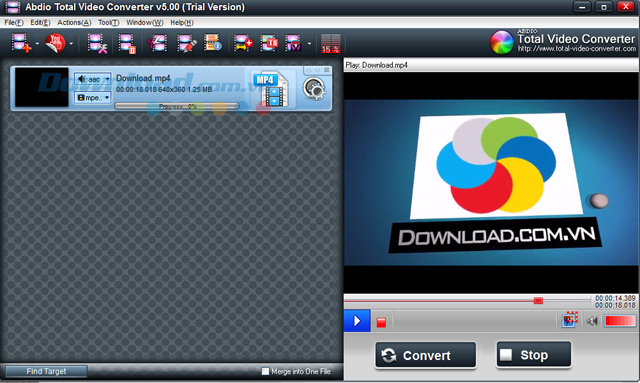Open the aac audio codec dropdown
Image resolution: width=640 pixels, height=383 pixels.
[93, 79]
